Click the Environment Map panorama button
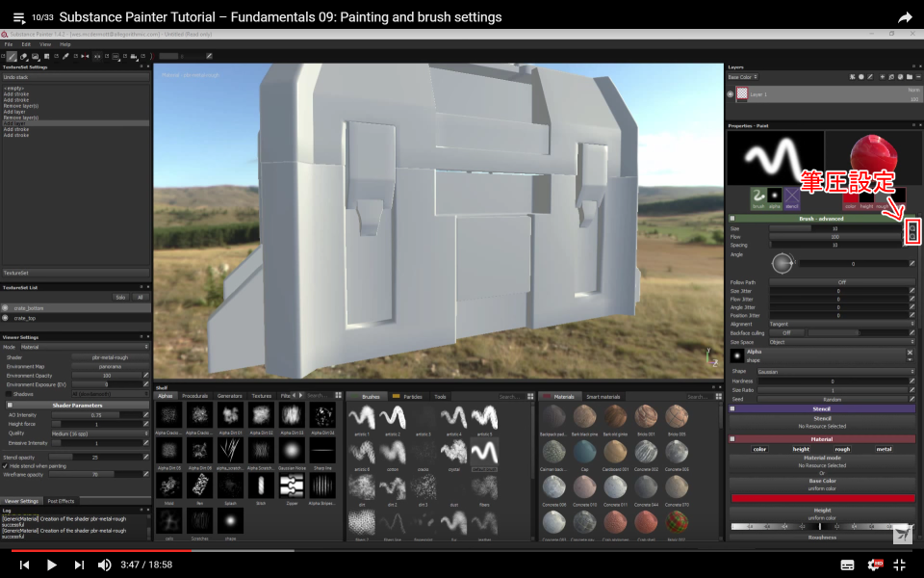 [110, 366]
